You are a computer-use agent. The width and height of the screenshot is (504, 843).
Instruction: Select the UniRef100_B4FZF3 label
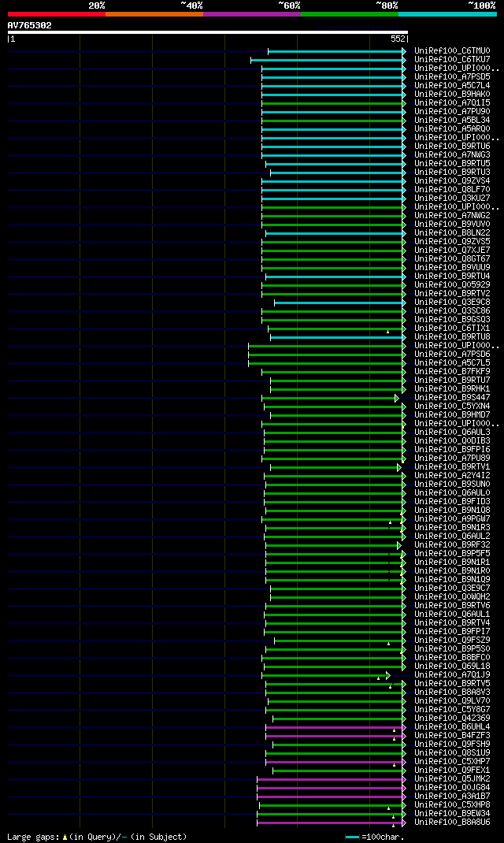452,736
